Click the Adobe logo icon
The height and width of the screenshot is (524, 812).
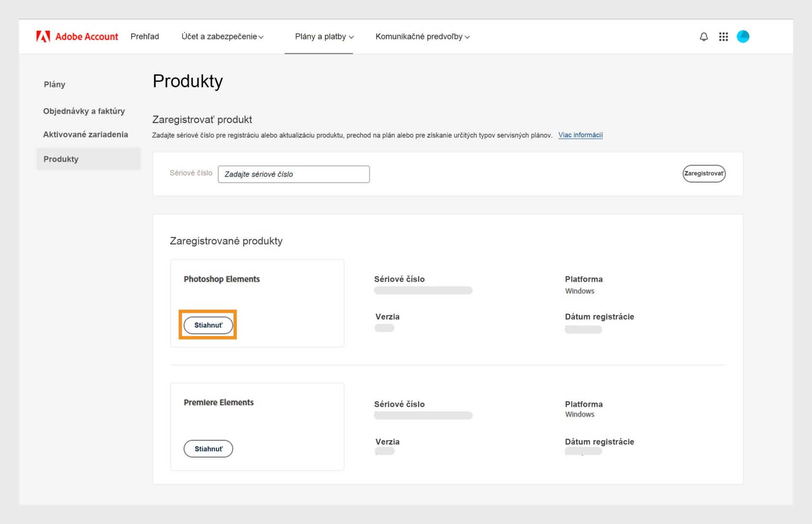coord(44,36)
